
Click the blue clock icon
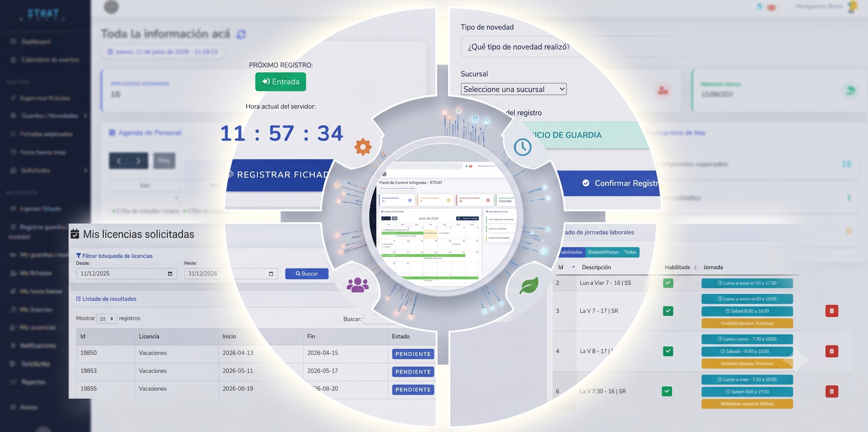coord(522,147)
